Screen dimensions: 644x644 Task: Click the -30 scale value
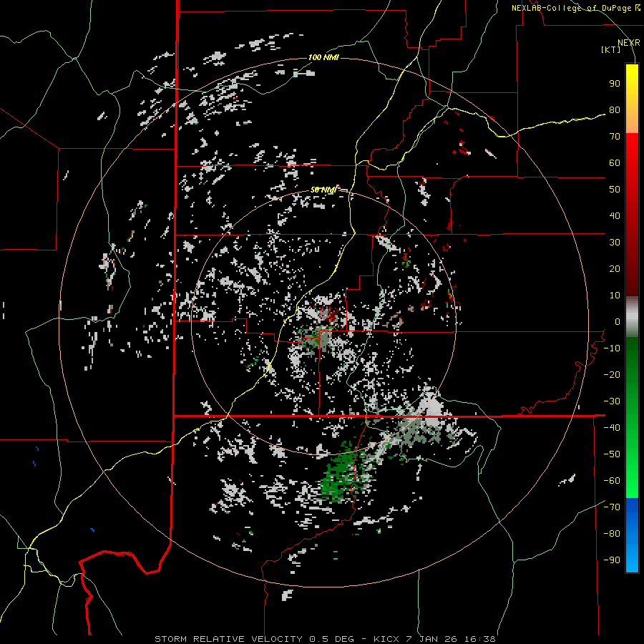[612, 401]
